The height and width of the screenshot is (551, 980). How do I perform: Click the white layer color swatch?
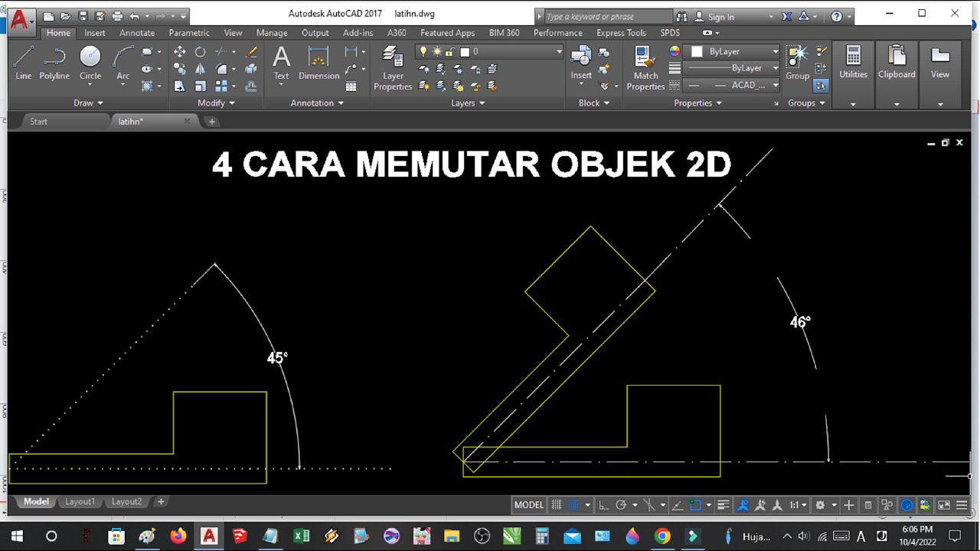(x=465, y=51)
